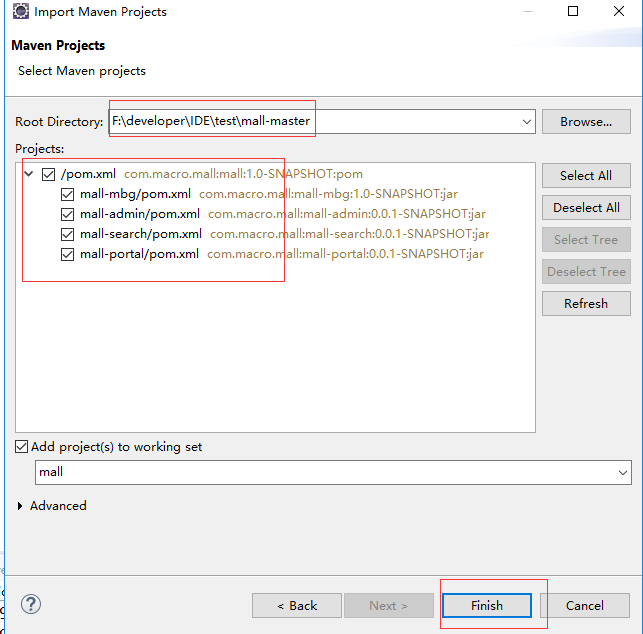
Task: Go back with the < Back button
Action: click(297, 605)
